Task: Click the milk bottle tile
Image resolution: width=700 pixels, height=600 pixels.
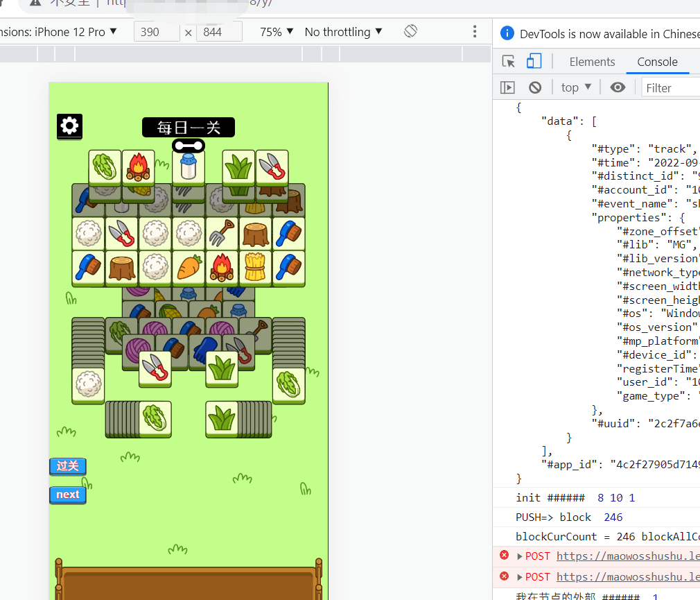Action: pos(189,168)
